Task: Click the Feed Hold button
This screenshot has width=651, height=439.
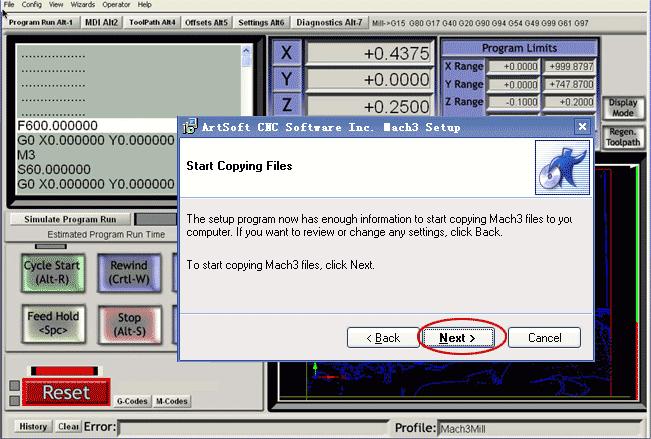Action: pyautogui.click(x=53, y=323)
